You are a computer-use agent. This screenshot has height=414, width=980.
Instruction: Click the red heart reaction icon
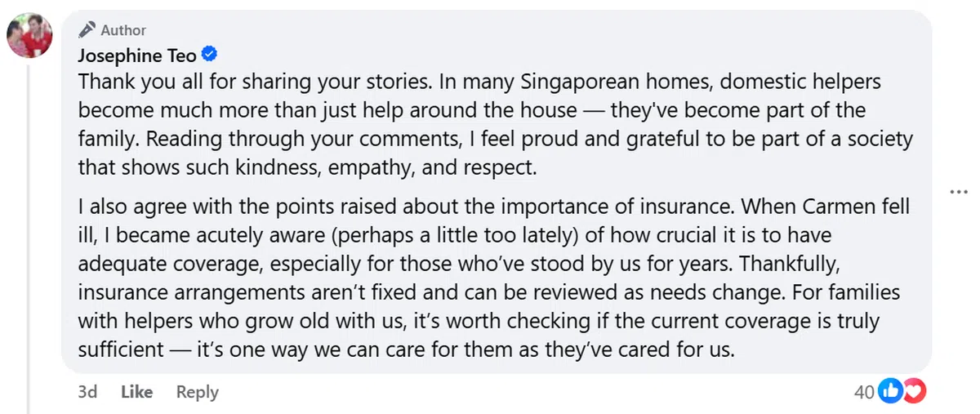pyautogui.click(x=913, y=392)
